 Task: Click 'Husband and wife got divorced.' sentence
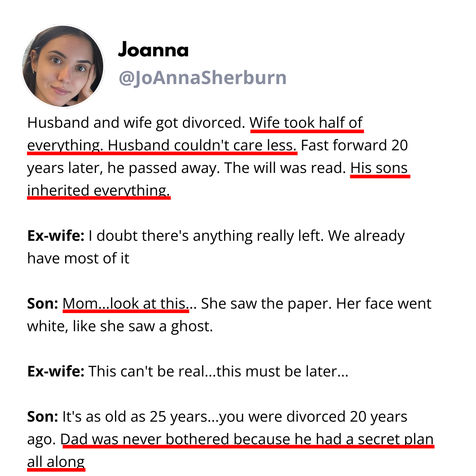136,123
